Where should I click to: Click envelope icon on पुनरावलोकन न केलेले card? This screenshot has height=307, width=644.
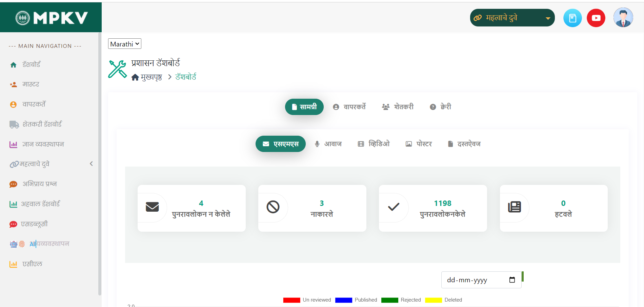pyautogui.click(x=152, y=207)
